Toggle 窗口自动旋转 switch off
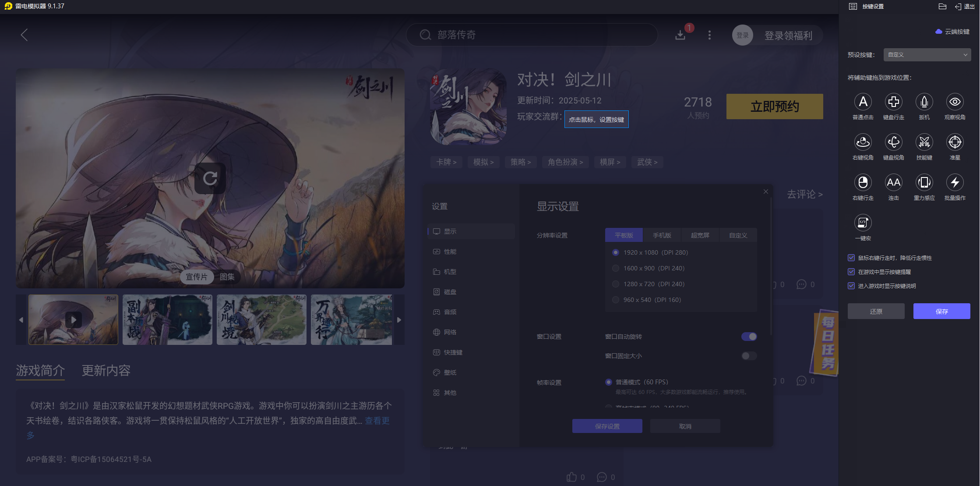This screenshot has width=980, height=486. pos(749,337)
